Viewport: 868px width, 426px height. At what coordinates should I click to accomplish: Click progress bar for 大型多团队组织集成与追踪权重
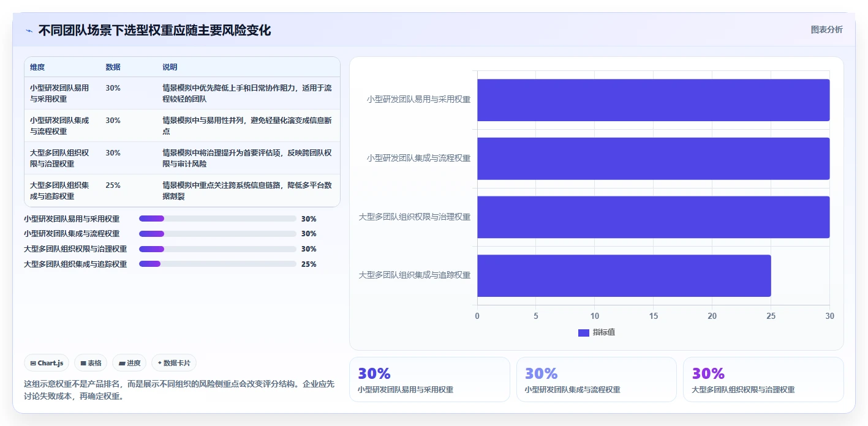[x=217, y=264]
